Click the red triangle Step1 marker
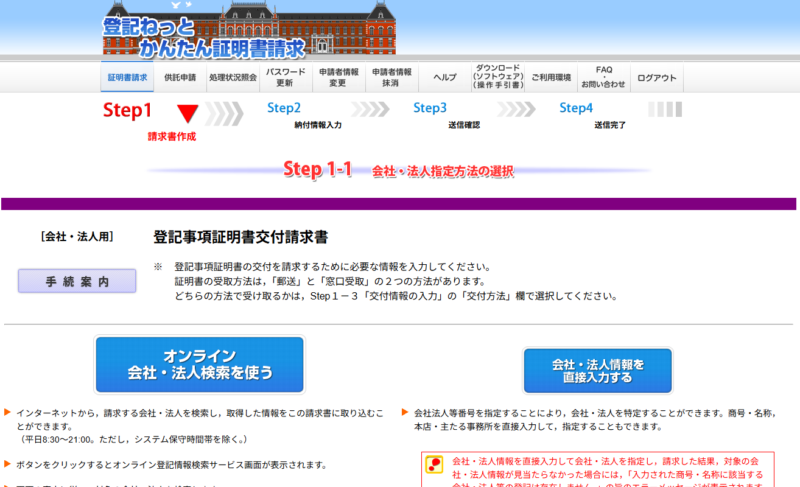800x487 pixels. click(x=188, y=114)
